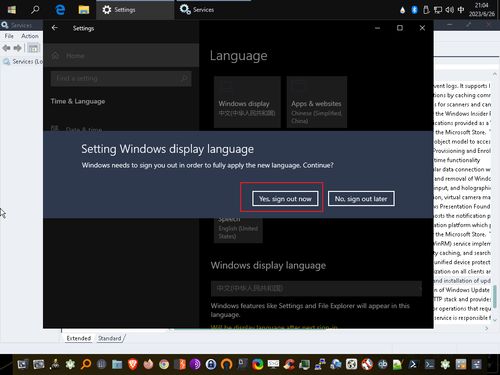Open taskbar search magnifier
This screenshot has width=500, height=375.
tap(35, 10)
